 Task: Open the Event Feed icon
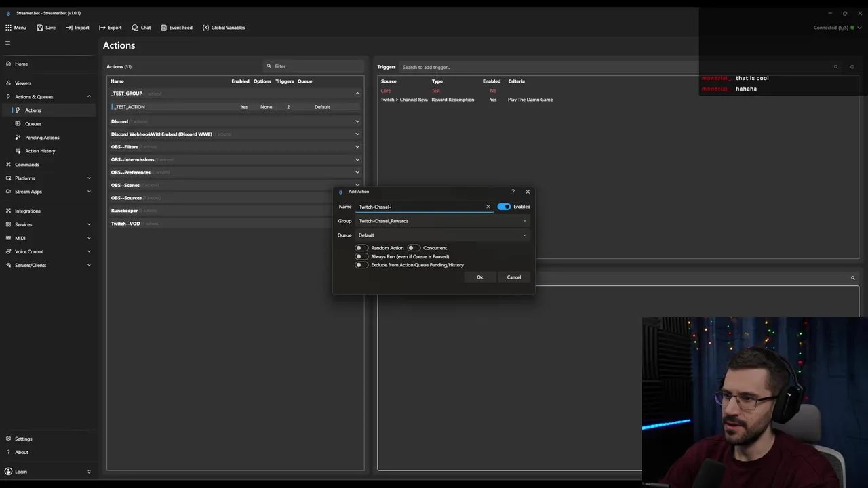point(163,28)
